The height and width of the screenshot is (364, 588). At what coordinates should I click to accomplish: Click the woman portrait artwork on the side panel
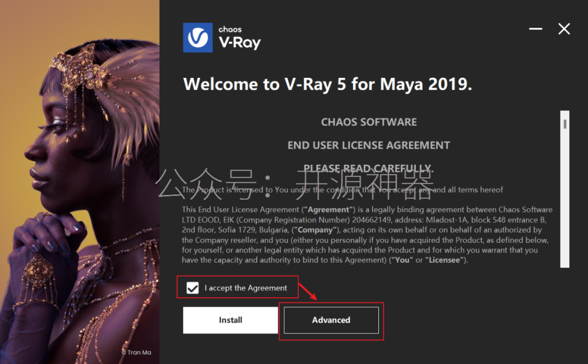[79, 182]
